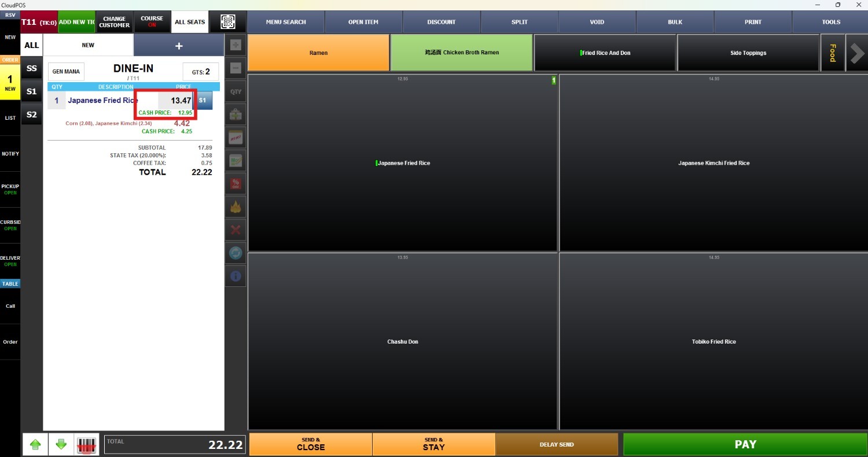The height and width of the screenshot is (457, 868).
Task: Click SPLIT in top menu
Action: (520, 22)
